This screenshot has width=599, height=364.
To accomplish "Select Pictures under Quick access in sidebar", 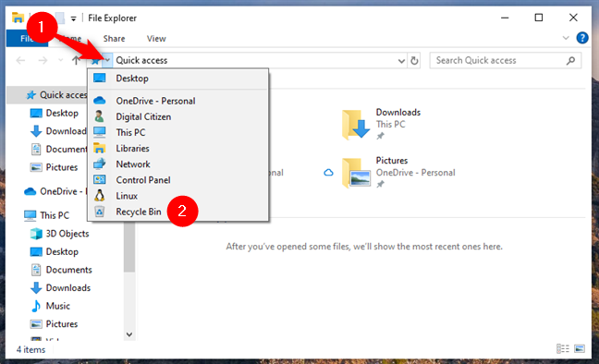I will (x=62, y=167).
